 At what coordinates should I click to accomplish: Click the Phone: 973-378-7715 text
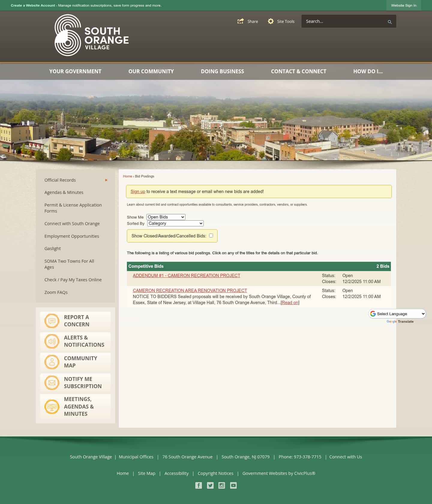[300, 457]
